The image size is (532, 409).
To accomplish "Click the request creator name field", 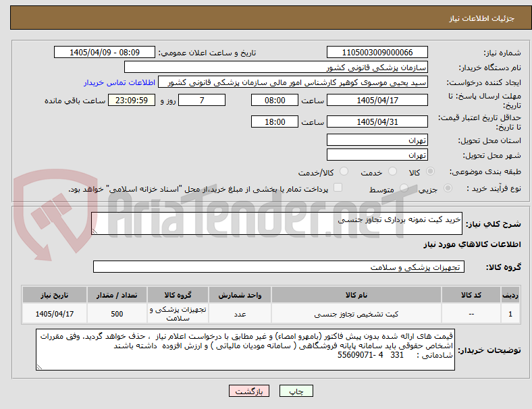I will tap(293, 82).
